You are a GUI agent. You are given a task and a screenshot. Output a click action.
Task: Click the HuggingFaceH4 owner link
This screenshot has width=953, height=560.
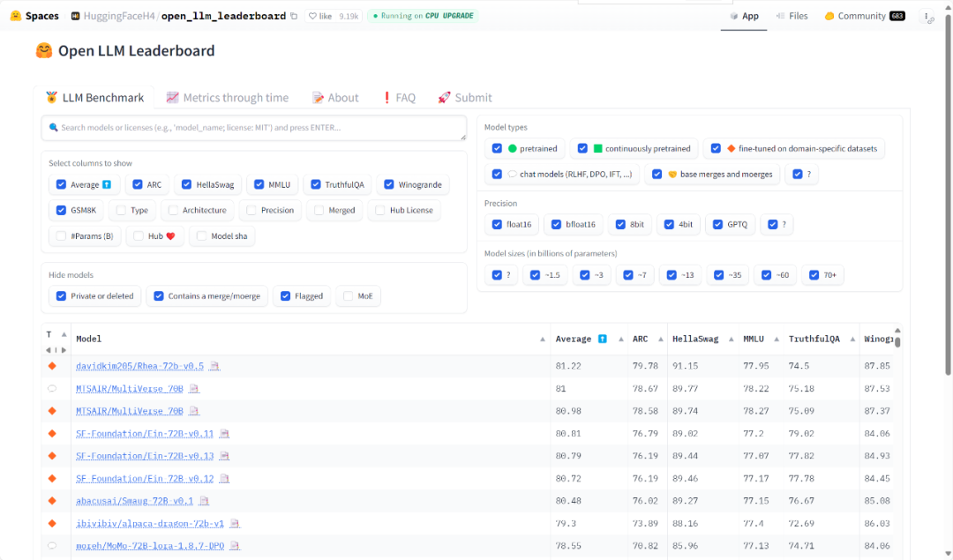click(119, 17)
